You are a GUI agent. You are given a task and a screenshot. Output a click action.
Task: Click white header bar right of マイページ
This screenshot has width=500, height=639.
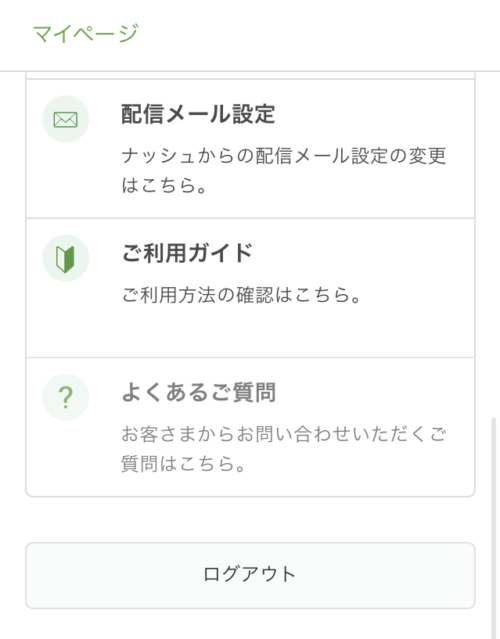point(318,35)
